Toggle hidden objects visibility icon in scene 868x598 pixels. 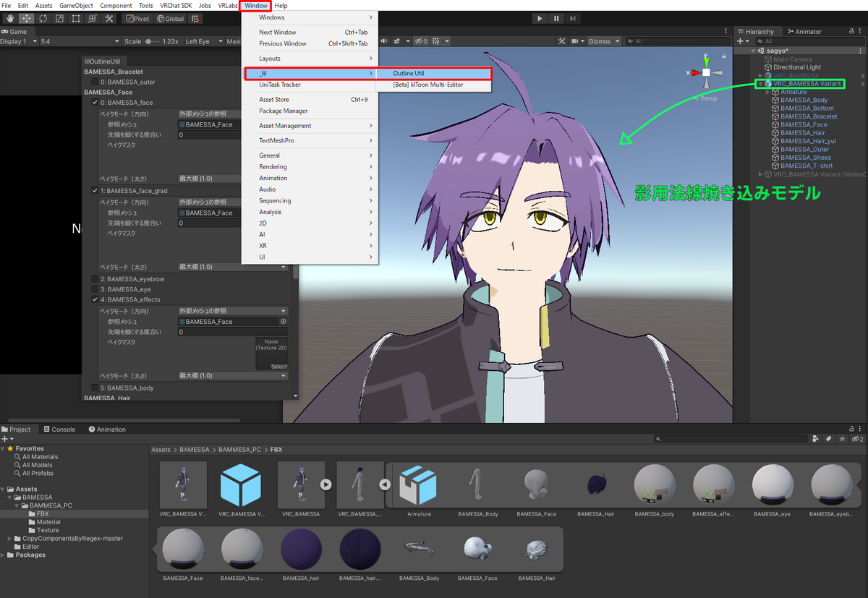(x=422, y=42)
